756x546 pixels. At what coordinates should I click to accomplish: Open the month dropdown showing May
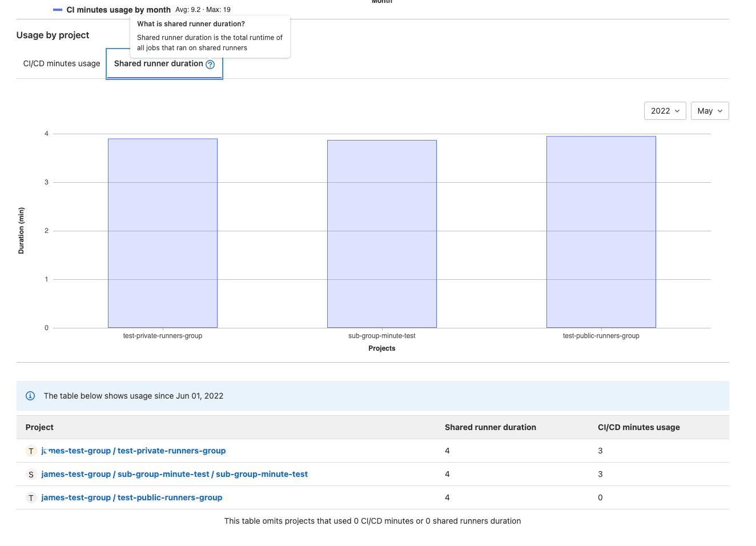tap(710, 111)
